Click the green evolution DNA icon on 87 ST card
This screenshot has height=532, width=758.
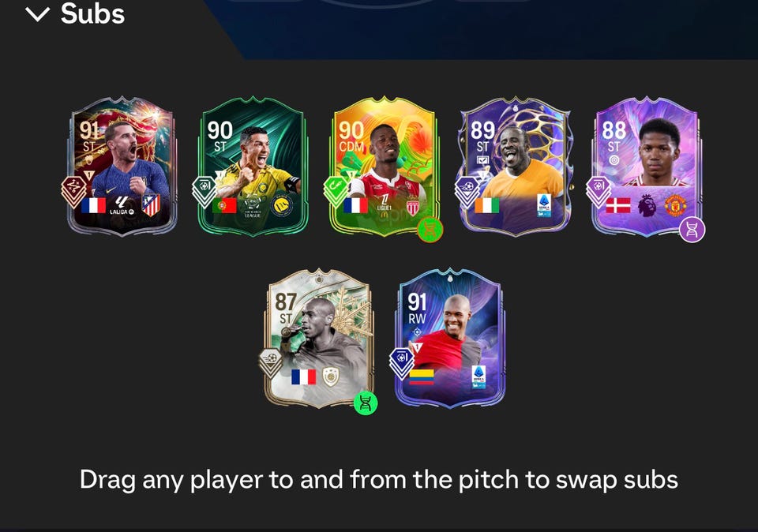point(366,403)
